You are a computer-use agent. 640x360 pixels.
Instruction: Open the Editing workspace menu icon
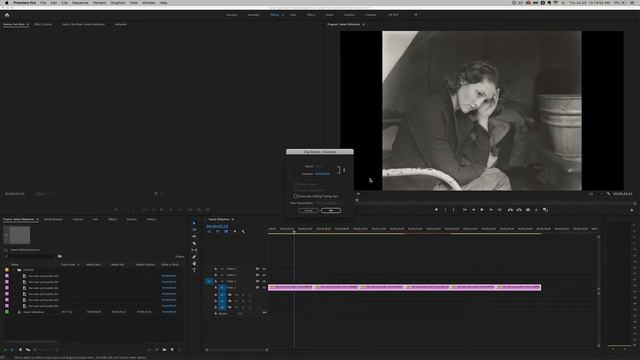coord(283,15)
